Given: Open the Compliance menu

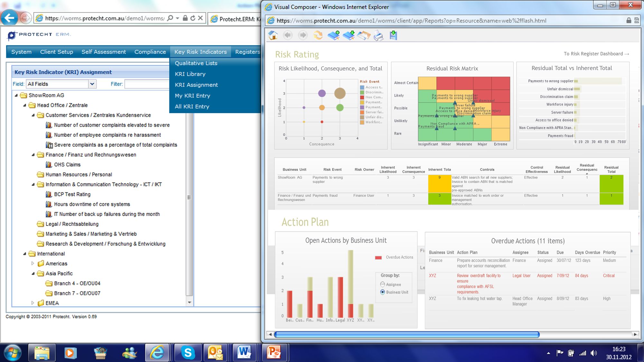Looking at the screenshot, I should click(x=150, y=52).
